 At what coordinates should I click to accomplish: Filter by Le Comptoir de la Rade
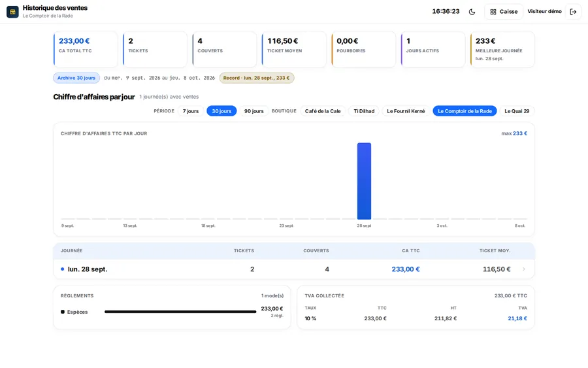pos(465,111)
